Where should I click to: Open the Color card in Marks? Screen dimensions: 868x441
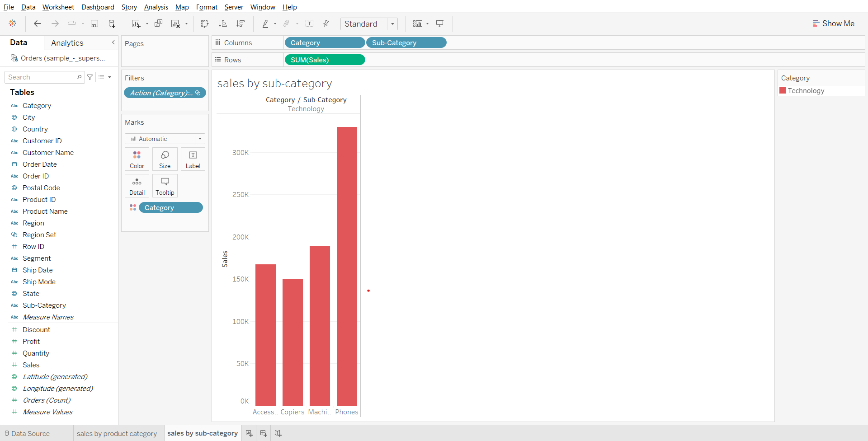point(137,159)
